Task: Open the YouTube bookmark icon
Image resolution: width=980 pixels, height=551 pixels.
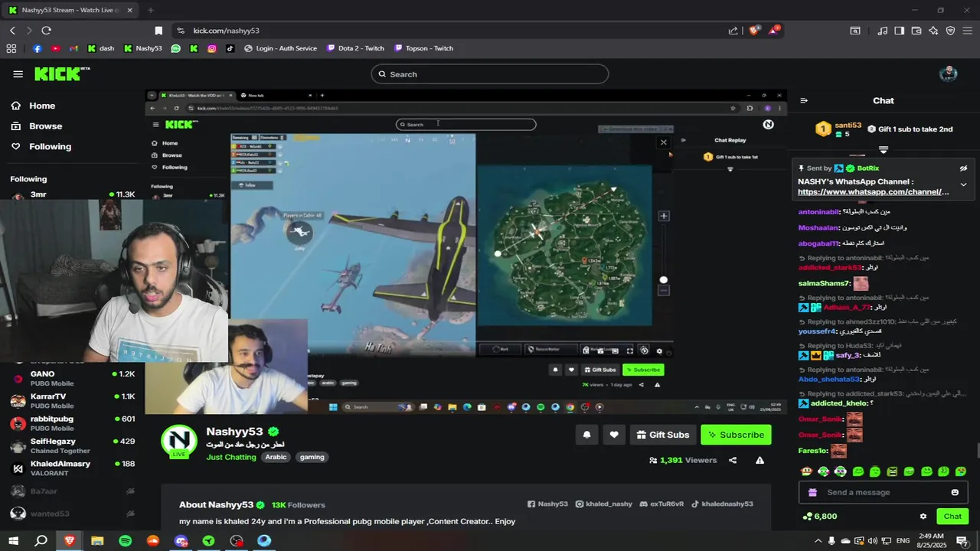Action: tap(55, 48)
